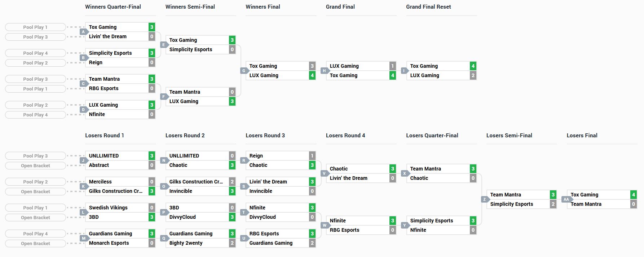Open match marker J in Losers Round 1
Viewport: 644px width, 257px height.
(83, 160)
